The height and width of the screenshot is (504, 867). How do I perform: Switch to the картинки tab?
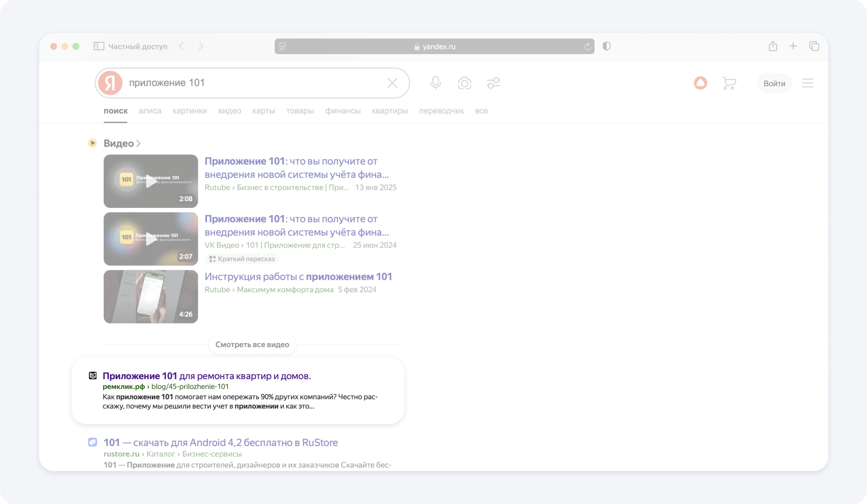(x=189, y=111)
